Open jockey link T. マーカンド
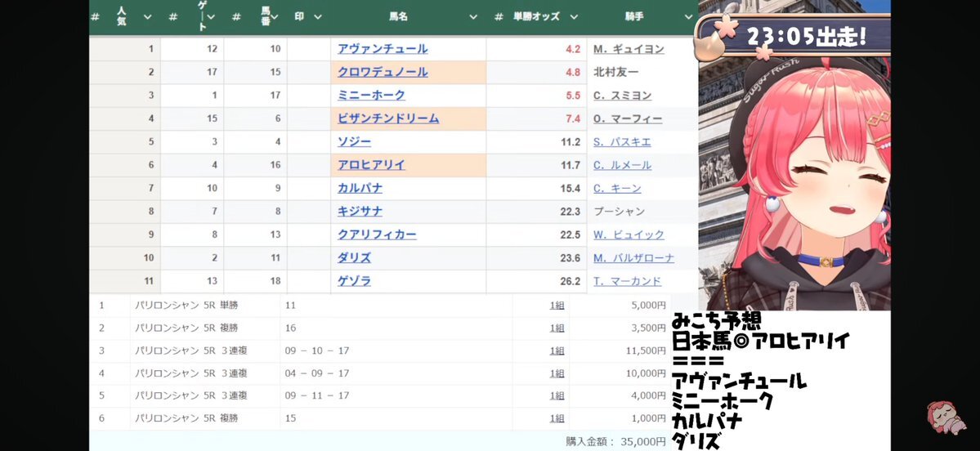980x451 pixels. (x=628, y=281)
